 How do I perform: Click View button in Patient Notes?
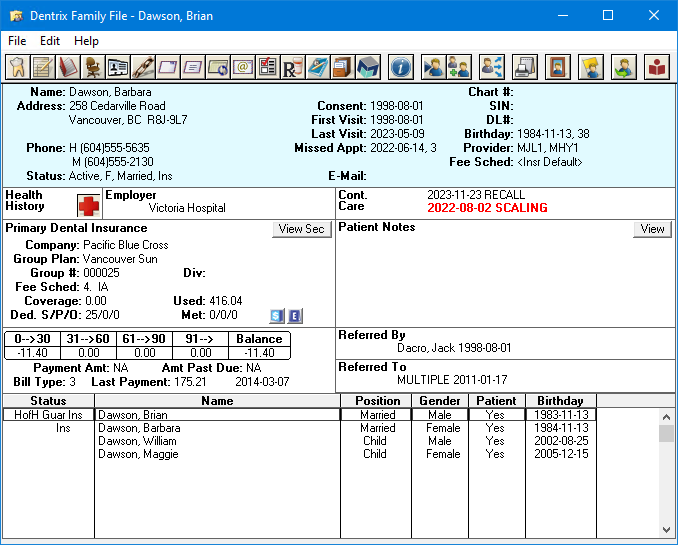(652, 229)
